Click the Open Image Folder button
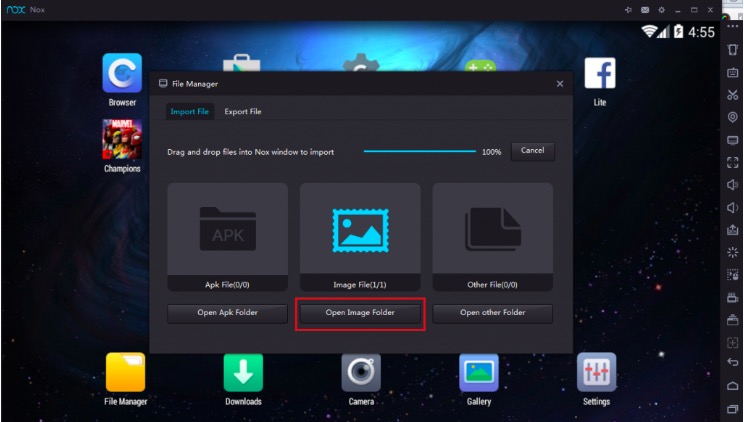 [360, 313]
